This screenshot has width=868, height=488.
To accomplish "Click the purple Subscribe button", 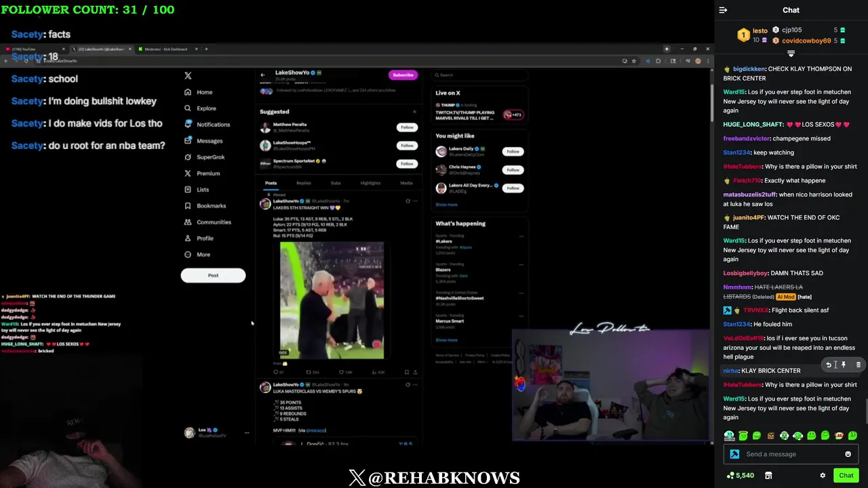I will tap(403, 75).
